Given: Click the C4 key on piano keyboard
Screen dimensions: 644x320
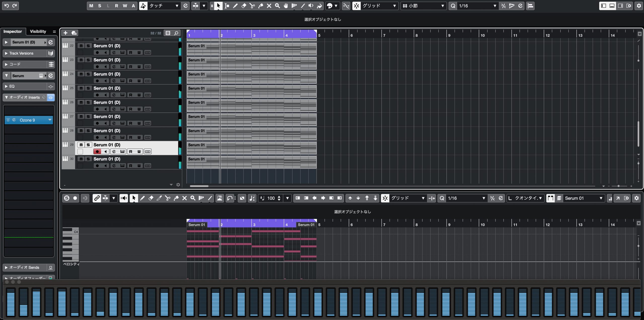Looking at the screenshot, I should (71, 231).
